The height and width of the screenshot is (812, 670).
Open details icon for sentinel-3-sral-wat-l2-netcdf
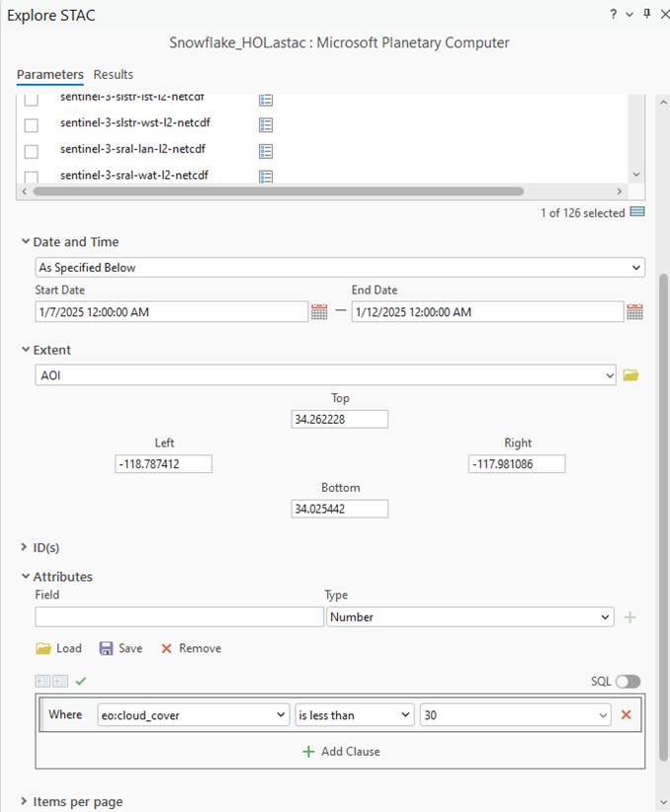pyautogui.click(x=266, y=177)
